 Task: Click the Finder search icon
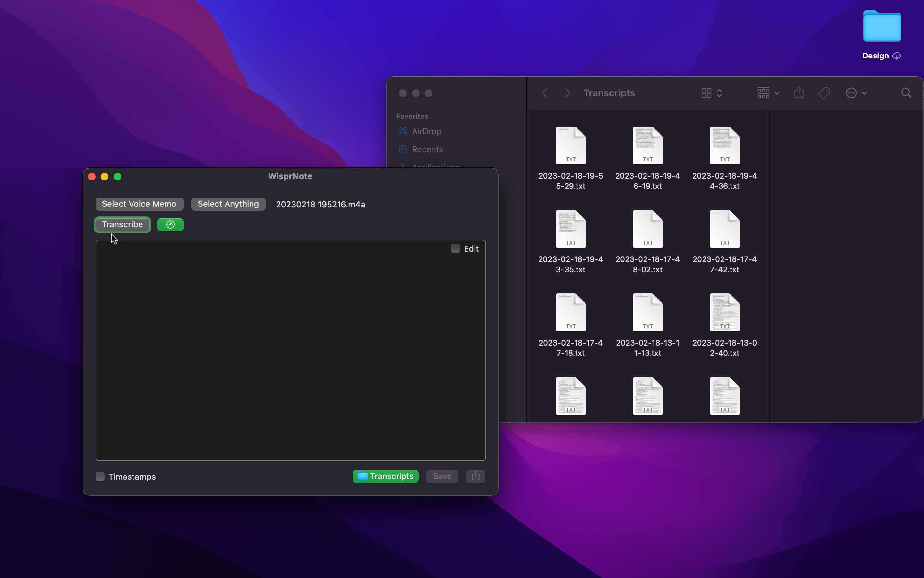(x=906, y=93)
